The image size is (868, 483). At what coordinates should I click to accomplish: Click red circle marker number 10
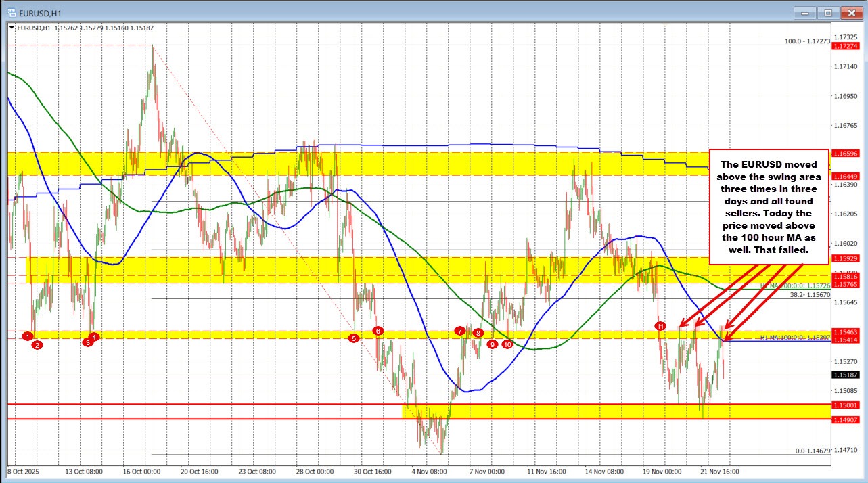pos(507,344)
